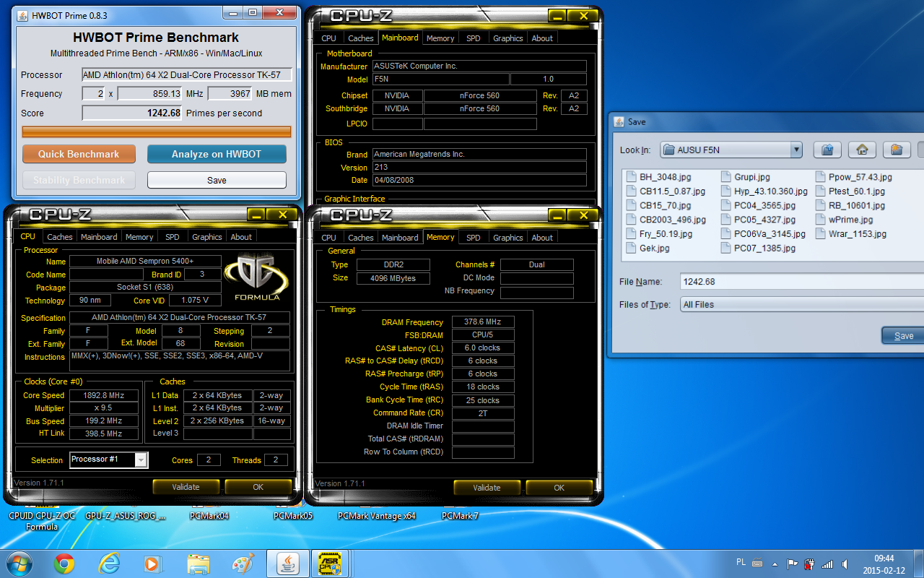This screenshot has width=924, height=578.
Task: Switch to Graphics tab in CPU-Z CPU window
Action: point(207,237)
